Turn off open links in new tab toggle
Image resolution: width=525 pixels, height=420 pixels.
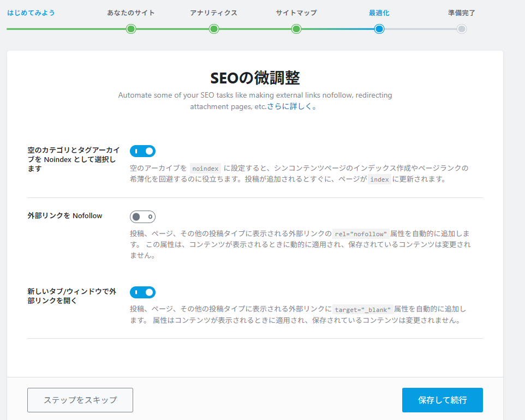(x=142, y=292)
